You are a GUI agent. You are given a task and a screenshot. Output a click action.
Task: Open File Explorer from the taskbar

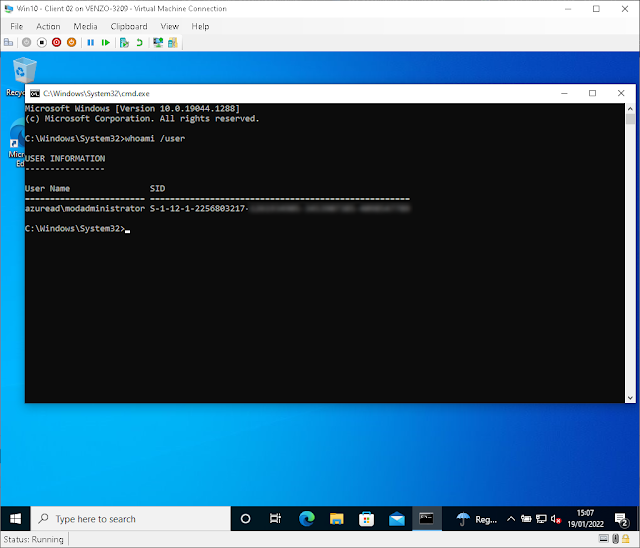[336, 519]
